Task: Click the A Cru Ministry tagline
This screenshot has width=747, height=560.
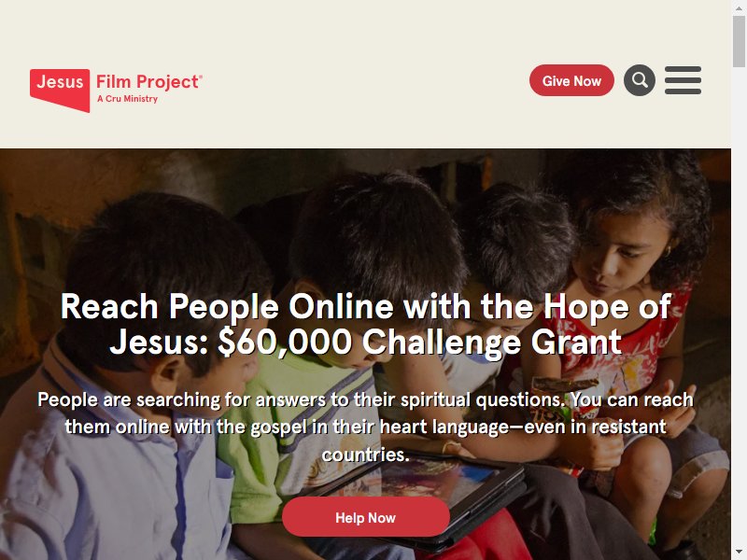Action: 127,99
